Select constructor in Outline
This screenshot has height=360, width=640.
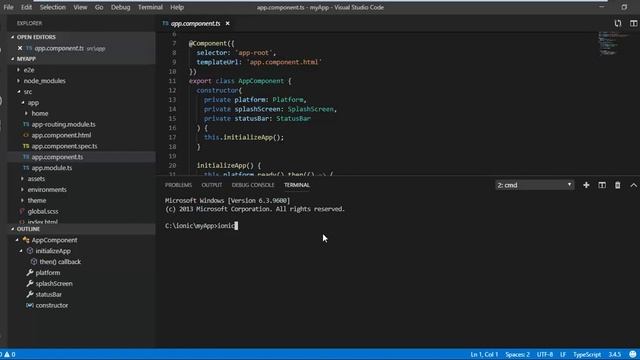click(52, 305)
